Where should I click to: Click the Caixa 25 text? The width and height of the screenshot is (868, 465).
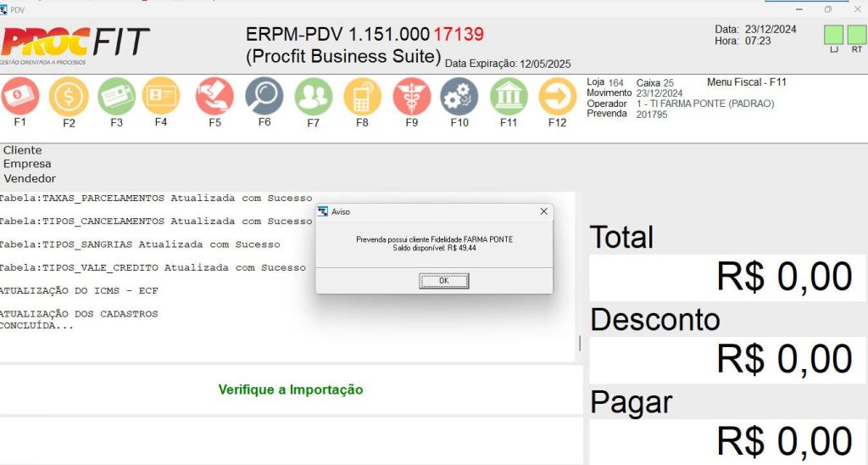pos(655,82)
